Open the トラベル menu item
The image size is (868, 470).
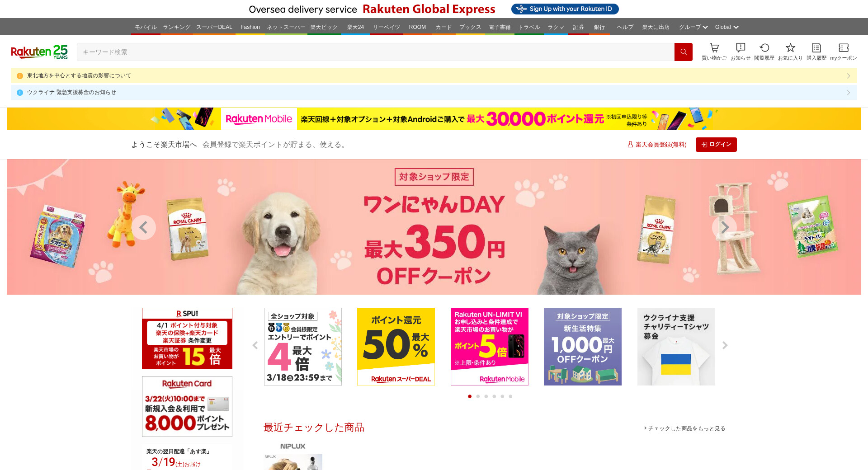click(529, 27)
